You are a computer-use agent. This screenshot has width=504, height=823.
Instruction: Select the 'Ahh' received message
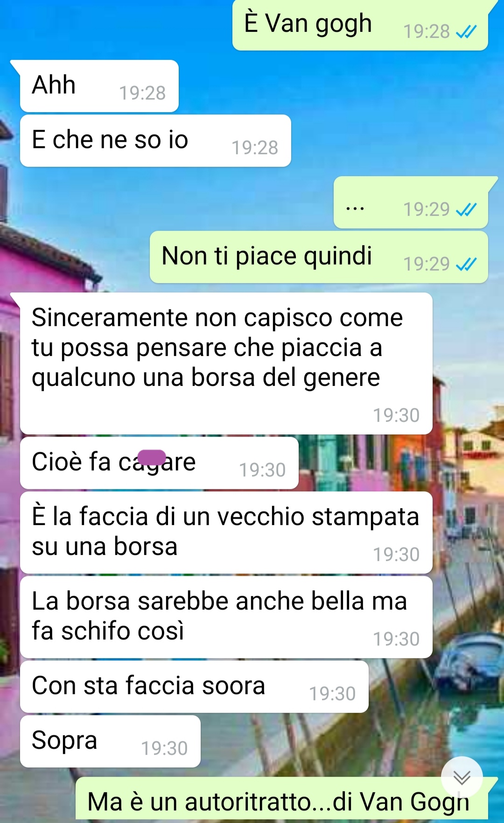(x=99, y=86)
